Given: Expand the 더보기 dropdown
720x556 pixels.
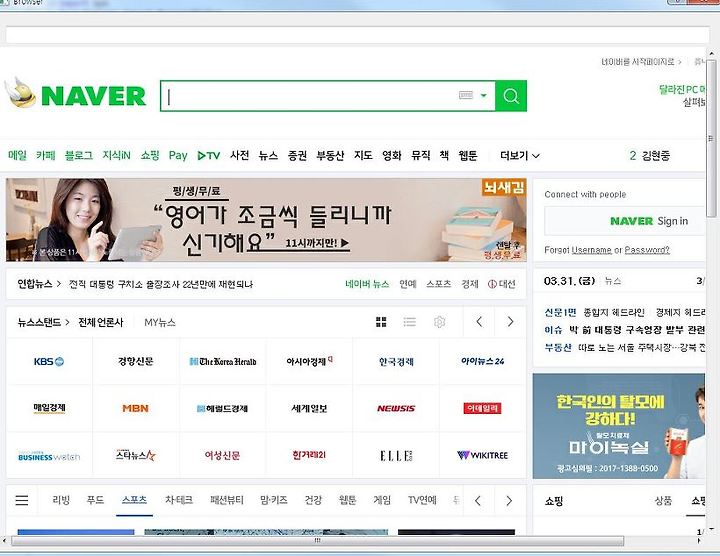Looking at the screenshot, I should tap(520, 156).
